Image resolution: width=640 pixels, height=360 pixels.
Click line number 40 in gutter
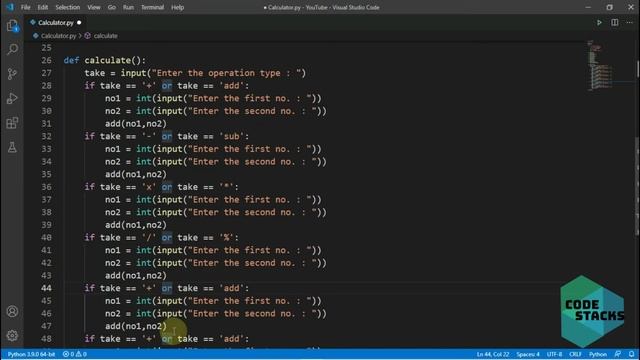pos(47,238)
